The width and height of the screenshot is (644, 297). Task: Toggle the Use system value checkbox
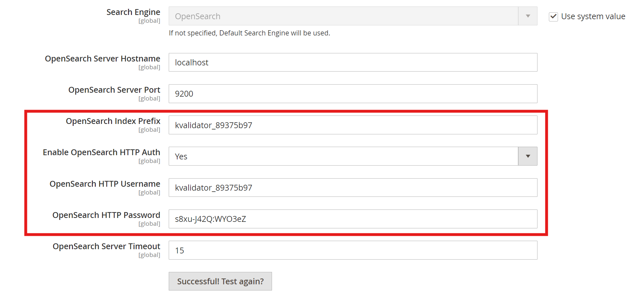tap(553, 17)
